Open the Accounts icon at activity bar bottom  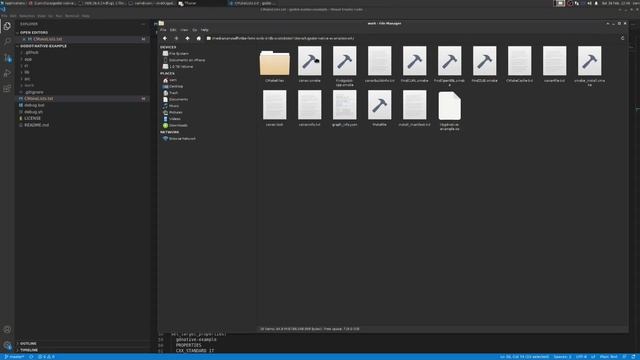7,329
